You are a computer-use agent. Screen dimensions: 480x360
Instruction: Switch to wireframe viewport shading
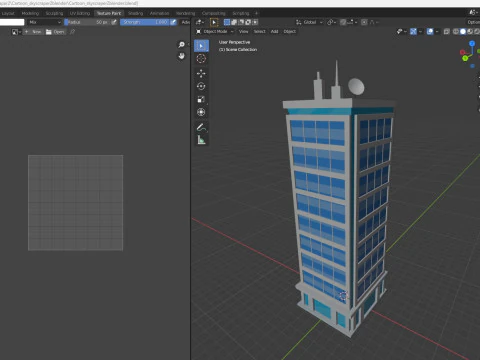(455, 32)
